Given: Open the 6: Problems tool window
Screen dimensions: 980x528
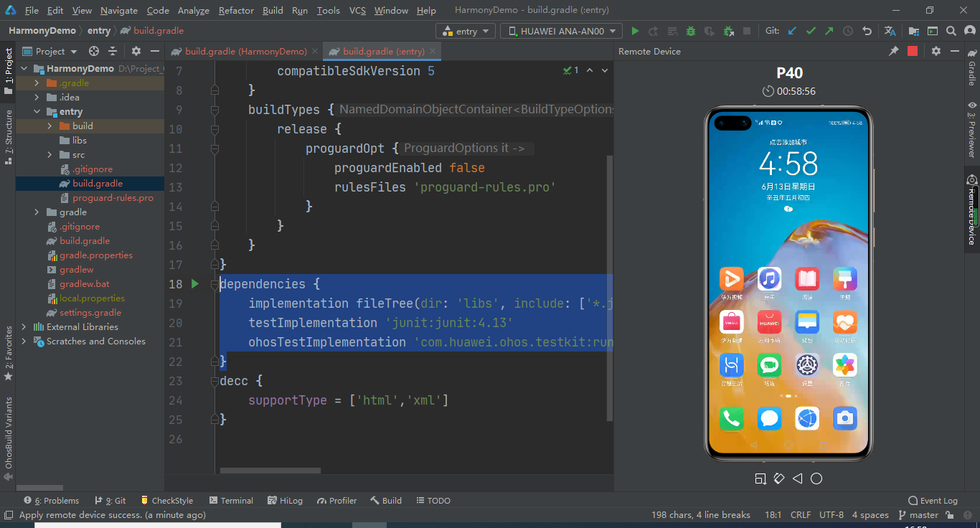Looking at the screenshot, I should (x=51, y=500).
